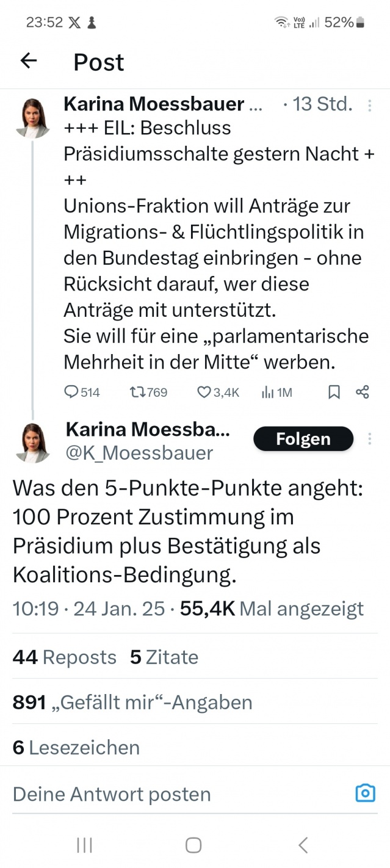Open the camera icon in the reply bar

coord(365,793)
